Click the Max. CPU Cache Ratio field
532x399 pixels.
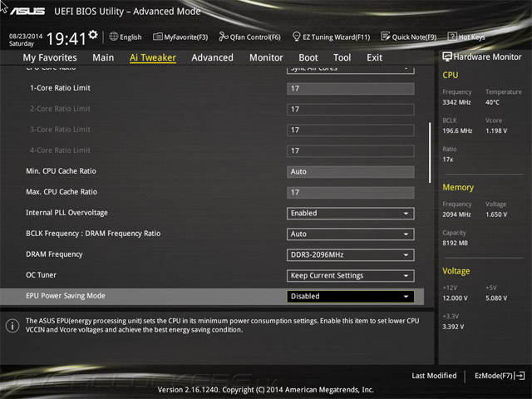click(x=351, y=192)
